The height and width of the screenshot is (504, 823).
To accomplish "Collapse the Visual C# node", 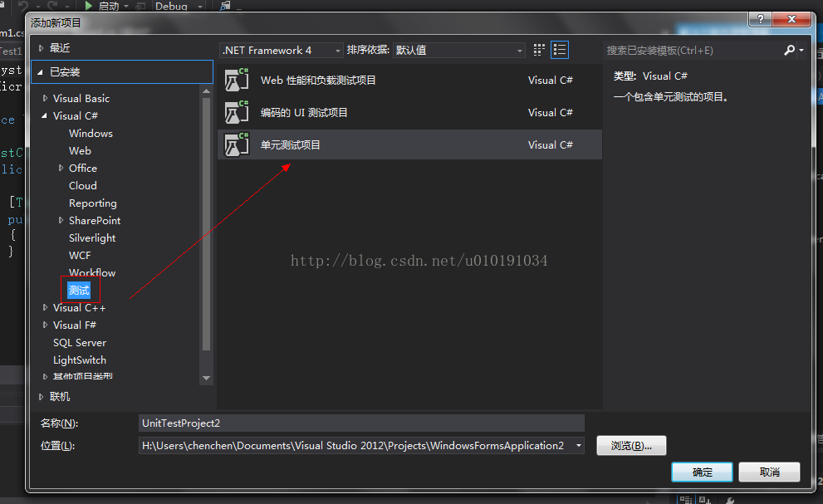I will pos(45,115).
